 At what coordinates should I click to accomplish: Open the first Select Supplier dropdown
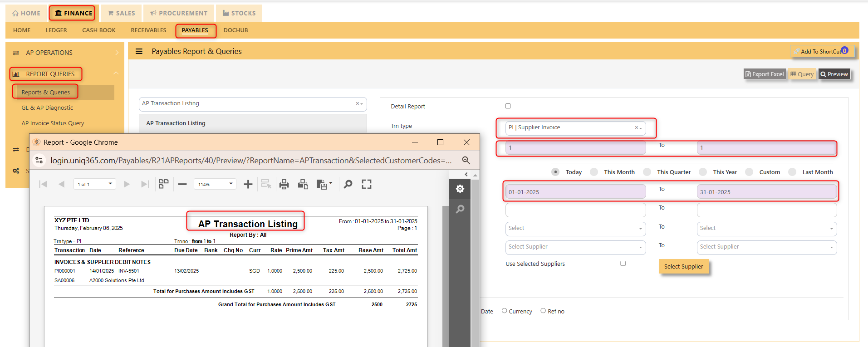click(575, 247)
